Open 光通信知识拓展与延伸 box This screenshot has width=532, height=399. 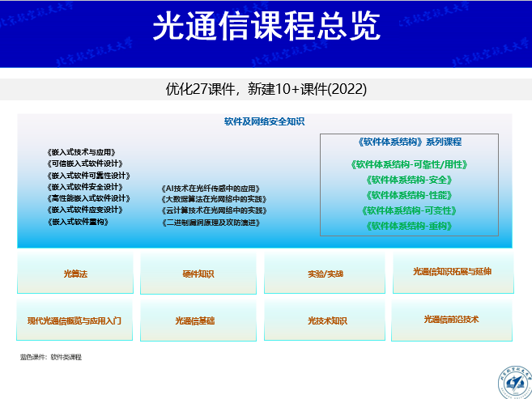(452, 273)
